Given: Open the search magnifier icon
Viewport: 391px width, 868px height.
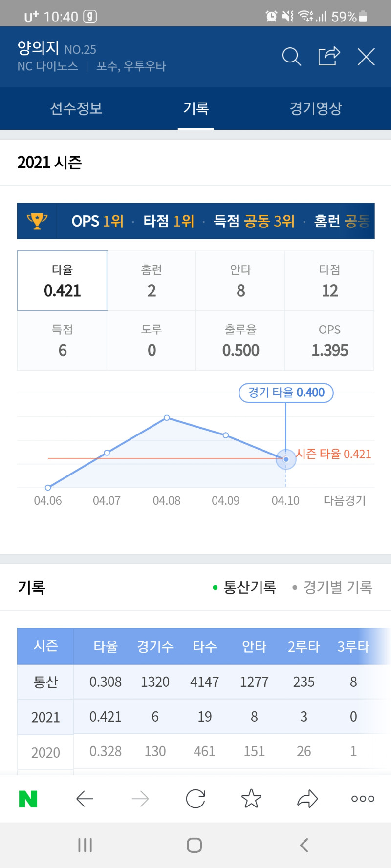Looking at the screenshot, I should tap(292, 57).
